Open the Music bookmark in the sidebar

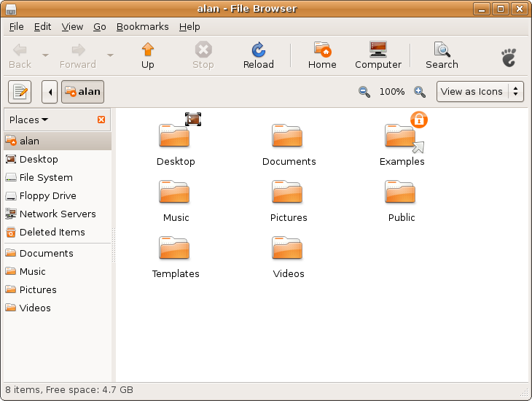pyautogui.click(x=58, y=272)
